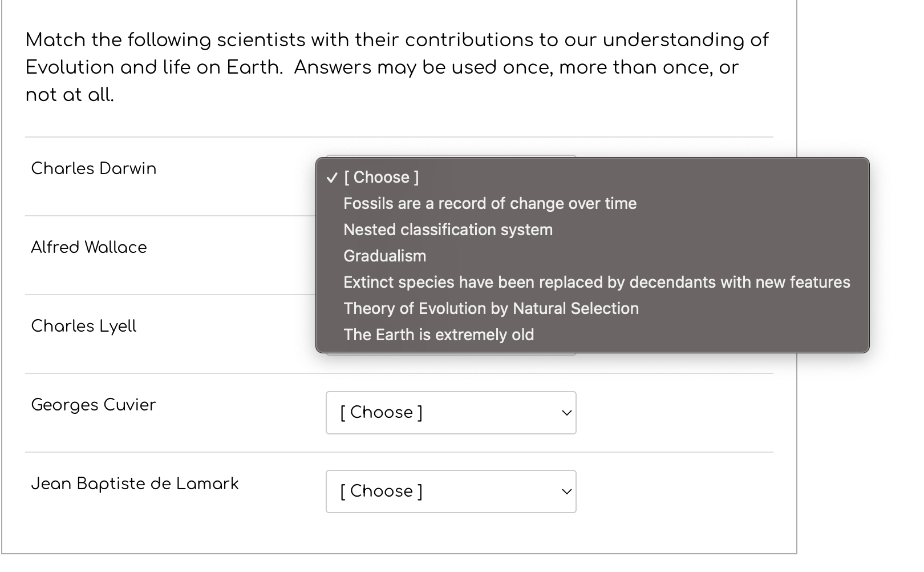Click inside the Georges Cuvier choose box
Viewport: 924px width, 572px height.
coord(399,413)
